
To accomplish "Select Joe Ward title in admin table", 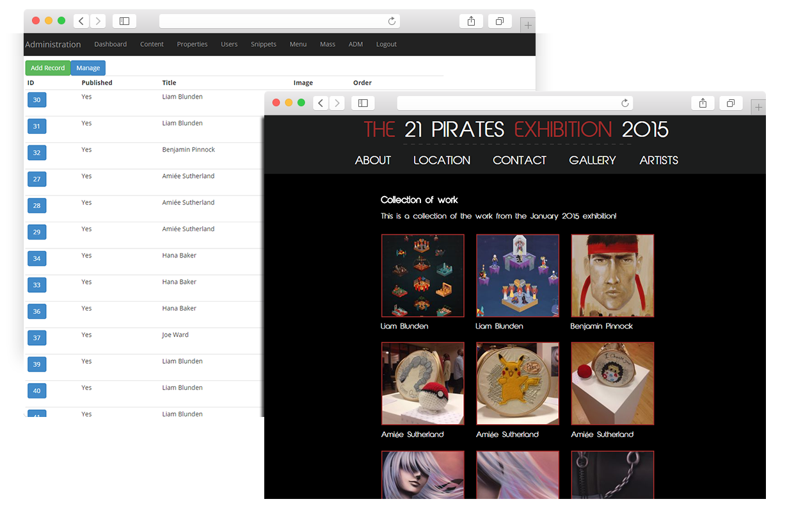I will (x=175, y=334).
